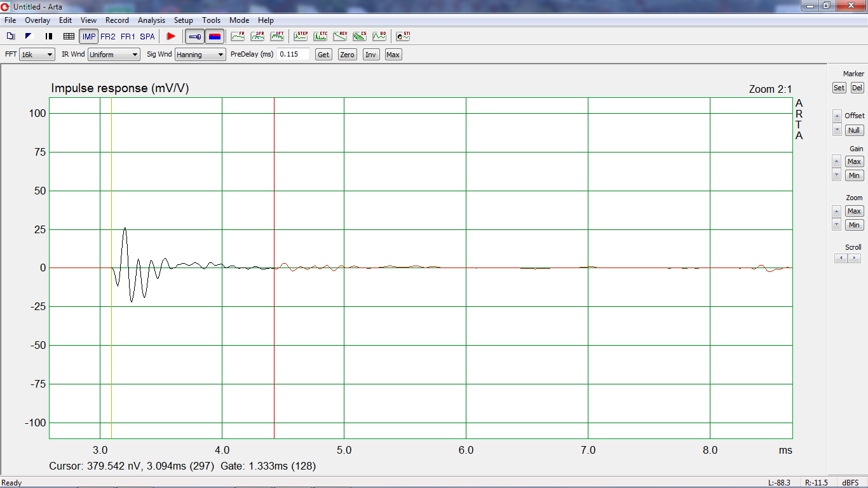868x488 pixels.
Task: Open the grid table toolbar icon
Action: click(x=69, y=36)
